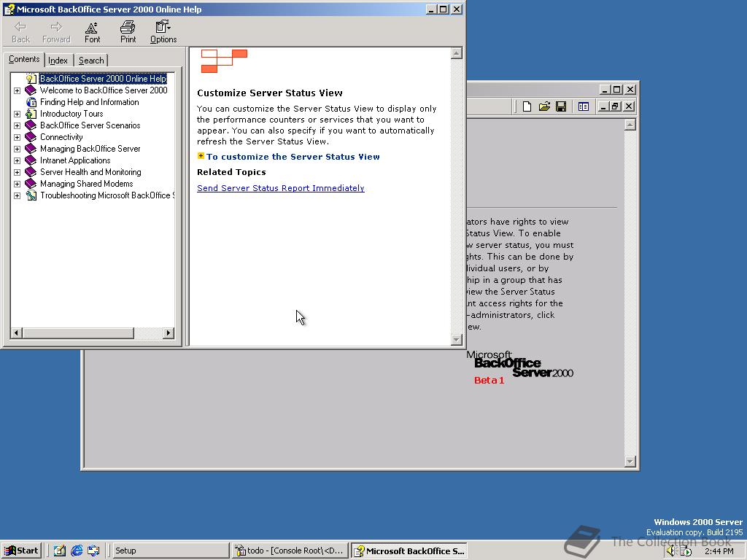Click restore button of inner console child window
Image resolution: width=747 pixels, height=560 pixels.
tap(616, 106)
